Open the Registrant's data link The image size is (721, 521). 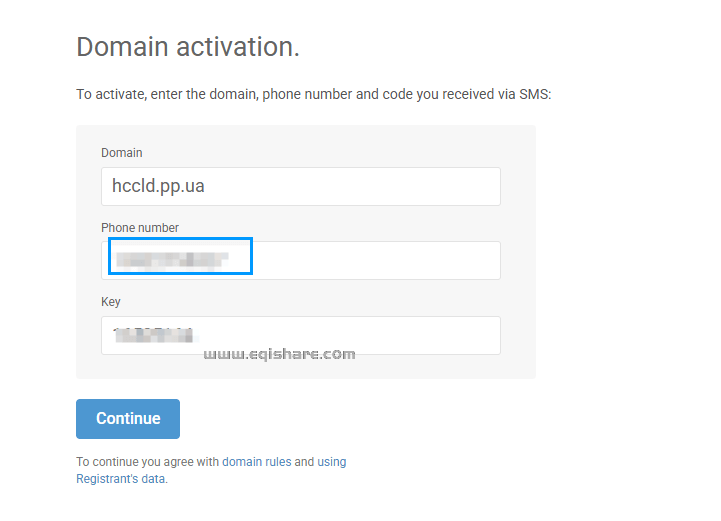(121, 479)
